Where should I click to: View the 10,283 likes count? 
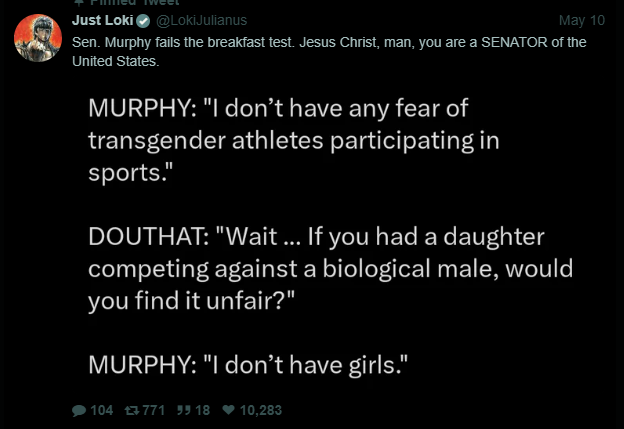point(261,410)
